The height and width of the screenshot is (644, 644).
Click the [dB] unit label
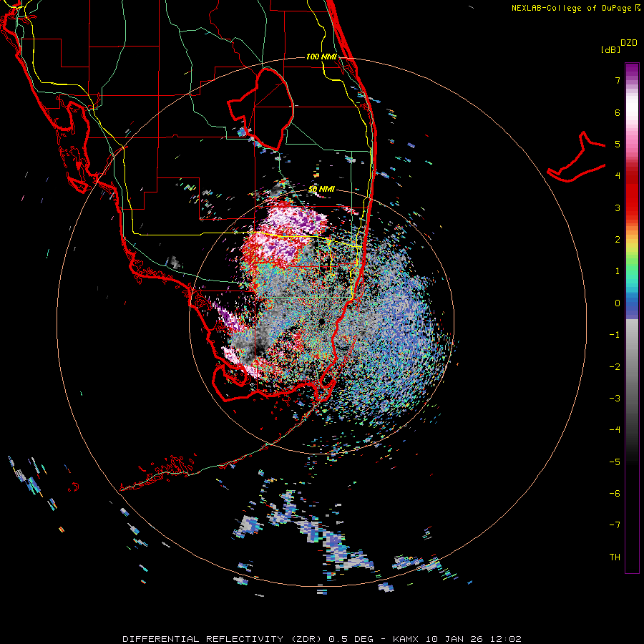click(x=610, y=49)
